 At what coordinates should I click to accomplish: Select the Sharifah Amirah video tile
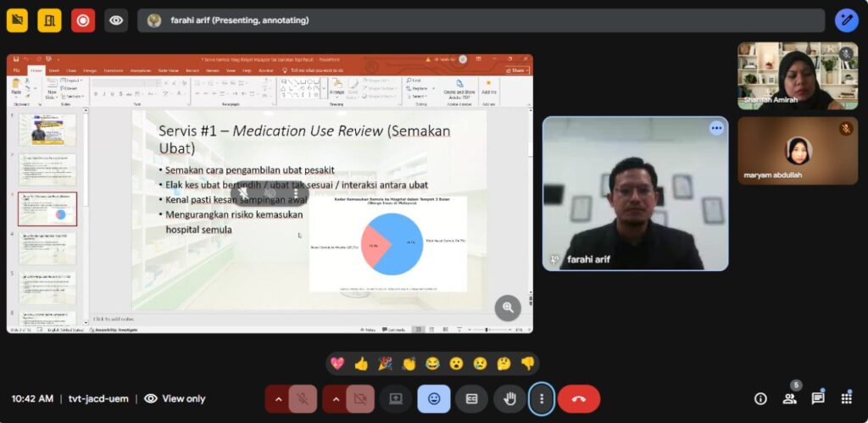[x=798, y=75]
